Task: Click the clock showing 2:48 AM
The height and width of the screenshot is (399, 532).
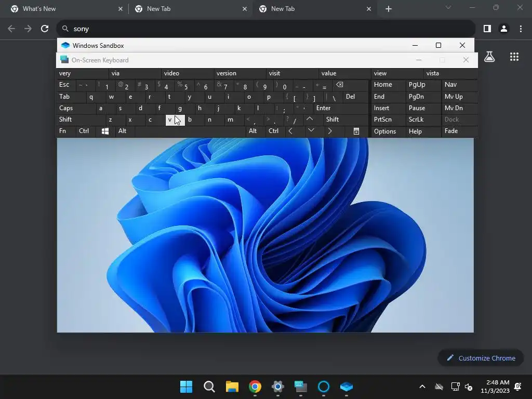Action: tap(495, 387)
